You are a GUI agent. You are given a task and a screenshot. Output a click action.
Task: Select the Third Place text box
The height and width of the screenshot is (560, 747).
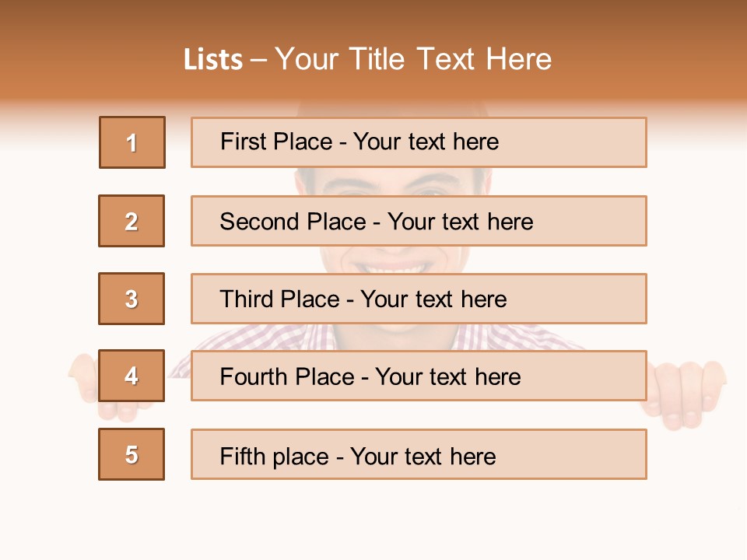419,299
